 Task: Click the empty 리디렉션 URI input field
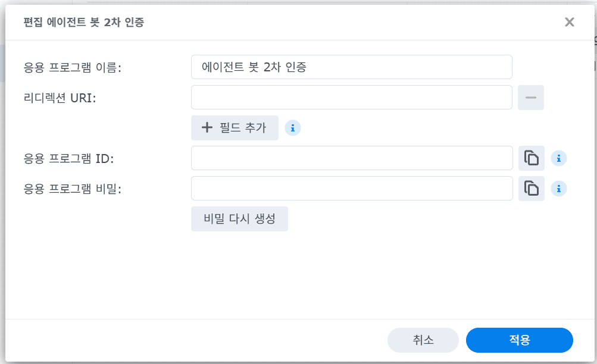click(x=351, y=97)
